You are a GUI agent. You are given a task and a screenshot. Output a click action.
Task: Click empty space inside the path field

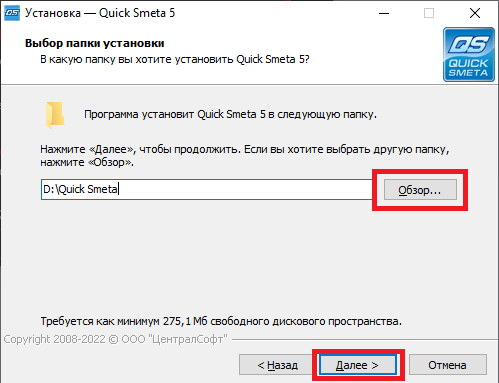click(245, 190)
